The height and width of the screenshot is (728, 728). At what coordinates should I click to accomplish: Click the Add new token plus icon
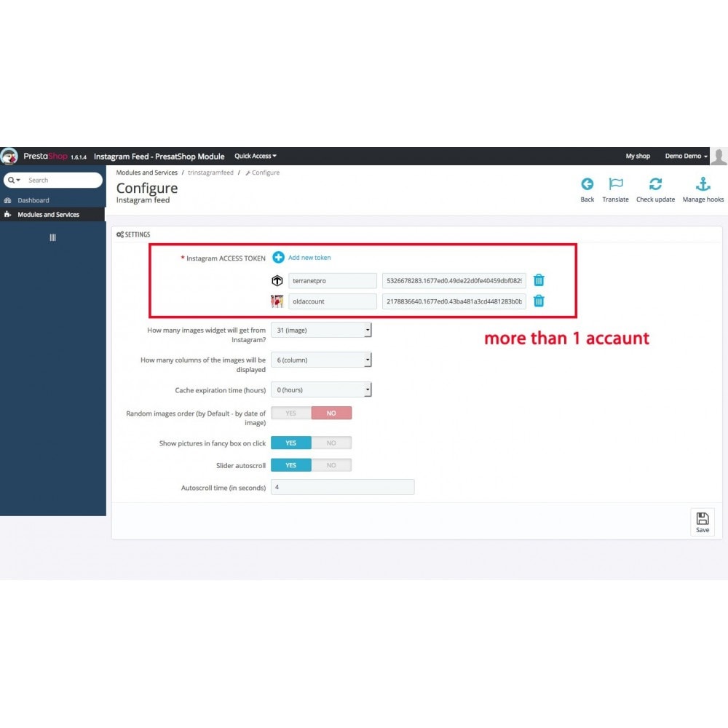278,257
